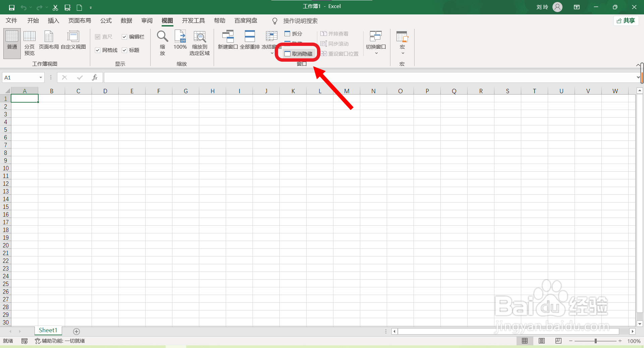Viewport: 644px width, 348px height.
Task: Click the Undo arrow icon
Action: pyautogui.click(x=23, y=7)
